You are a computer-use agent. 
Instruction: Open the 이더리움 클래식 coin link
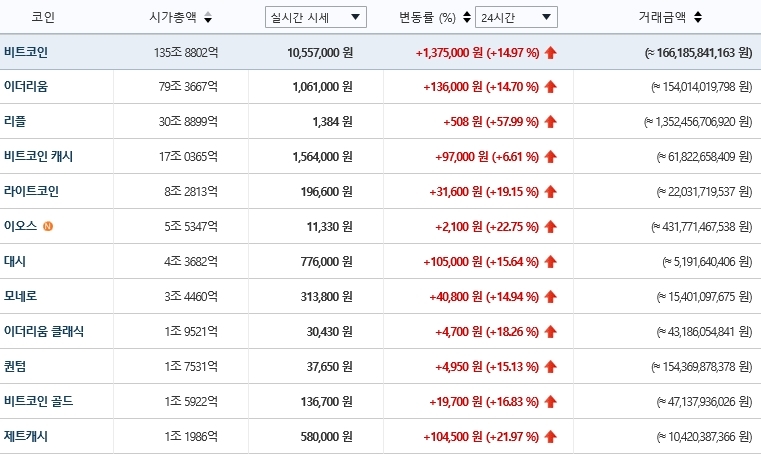point(44,331)
